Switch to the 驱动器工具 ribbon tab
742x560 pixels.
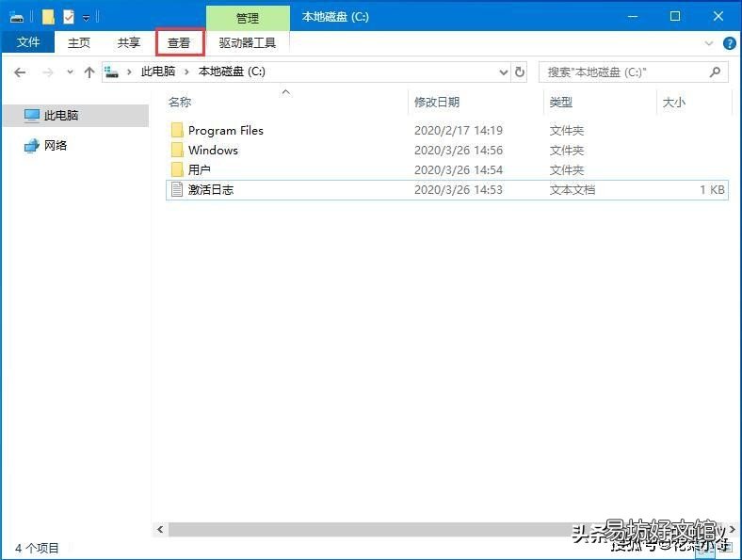pyautogui.click(x=247, y=42)
